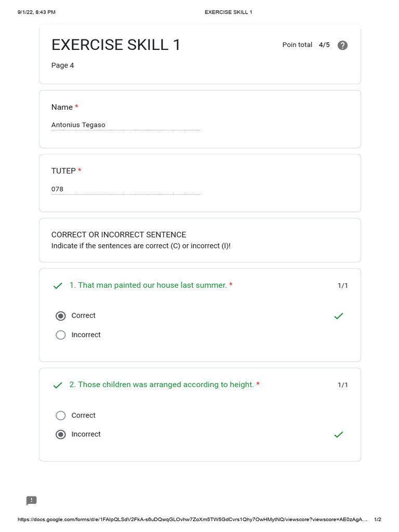Click question text 'Those children was arranged'
The image size is (399, 532).
click(113, 384)
